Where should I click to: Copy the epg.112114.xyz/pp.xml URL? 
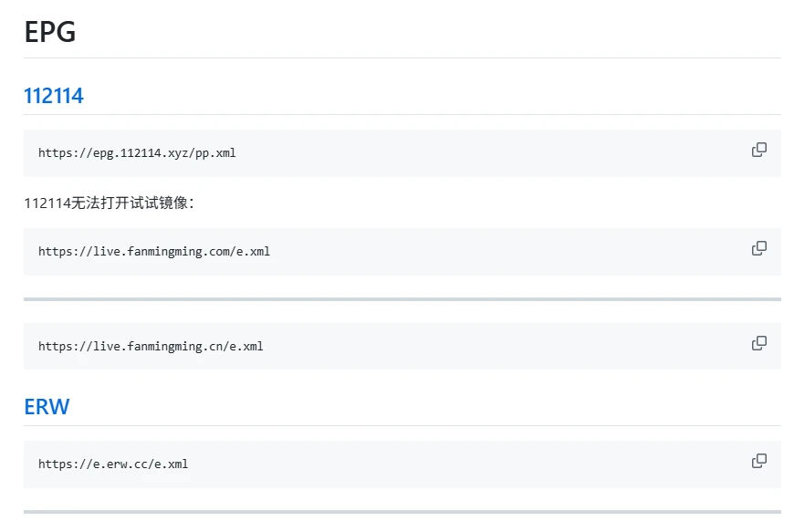click(758, 150)
